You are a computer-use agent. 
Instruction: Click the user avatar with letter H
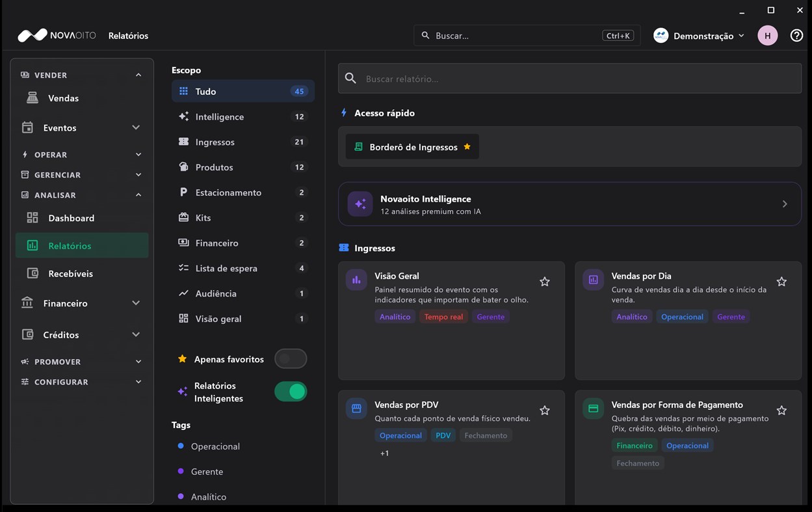click(768, 36)
